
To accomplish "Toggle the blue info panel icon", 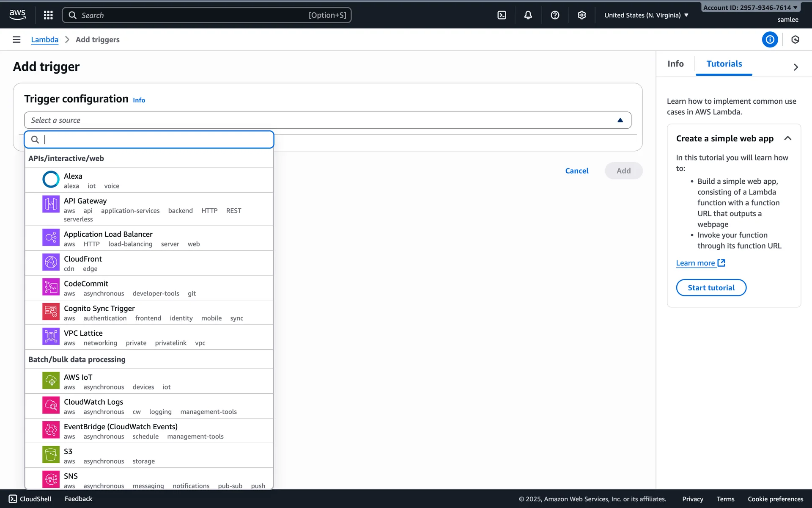I will [x=770, y=39].
